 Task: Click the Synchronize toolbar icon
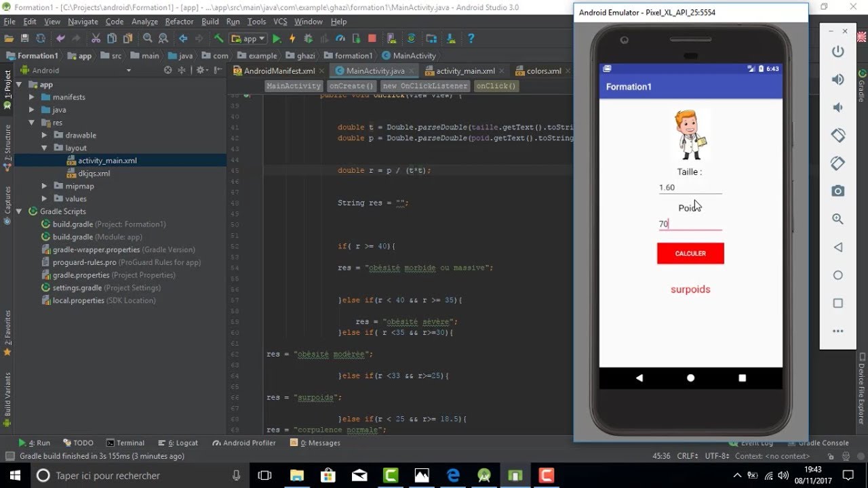tap(41, 39)
